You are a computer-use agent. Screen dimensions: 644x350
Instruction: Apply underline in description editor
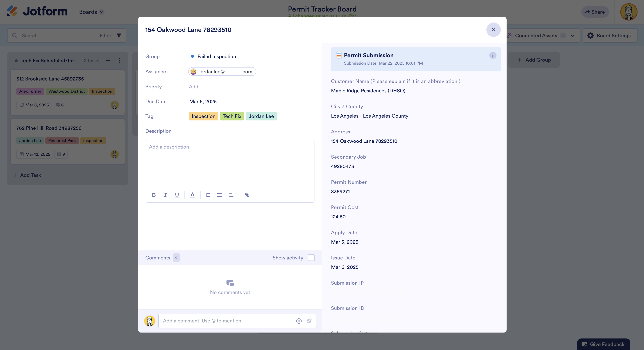pos(177,195)
